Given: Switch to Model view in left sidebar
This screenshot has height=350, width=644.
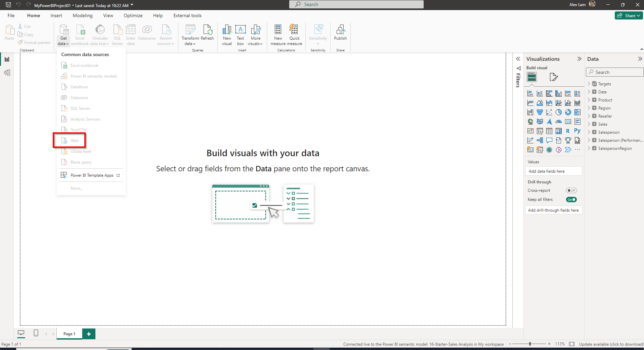Looking at the screenshot, I should pyautogui.click(x=7, y=73).
